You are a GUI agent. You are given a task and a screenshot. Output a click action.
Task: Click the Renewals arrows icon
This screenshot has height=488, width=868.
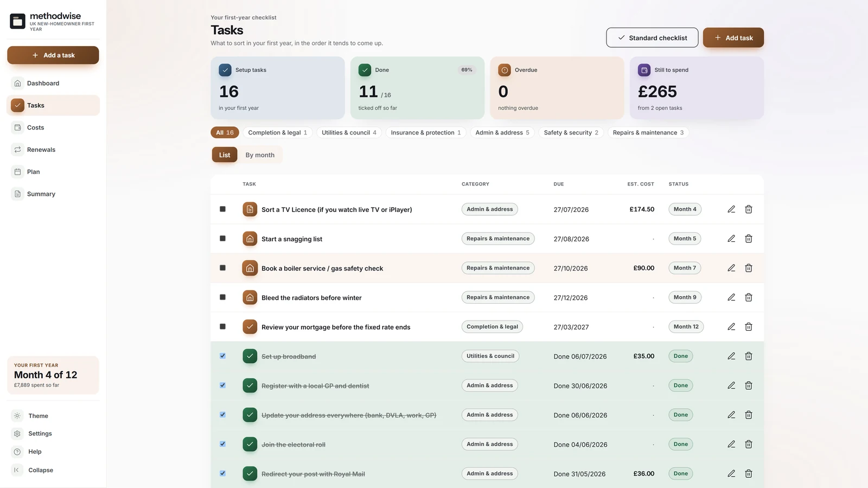17,150
